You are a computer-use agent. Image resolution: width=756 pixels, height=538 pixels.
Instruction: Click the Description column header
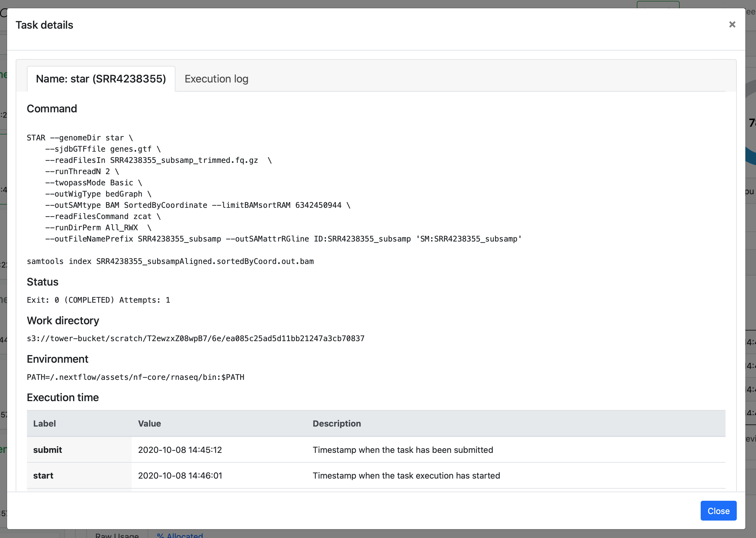click(x=336, y=423)
